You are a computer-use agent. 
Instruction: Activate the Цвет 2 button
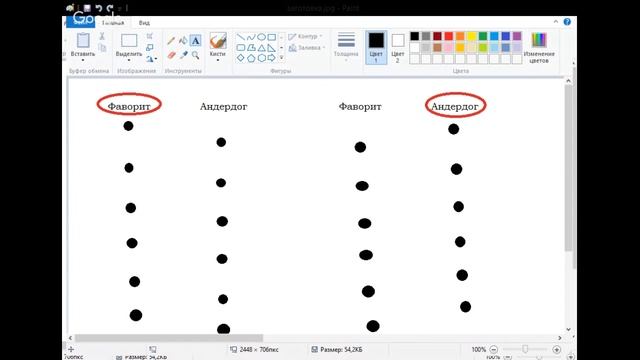pyautogui.click(x=398, y=47)
